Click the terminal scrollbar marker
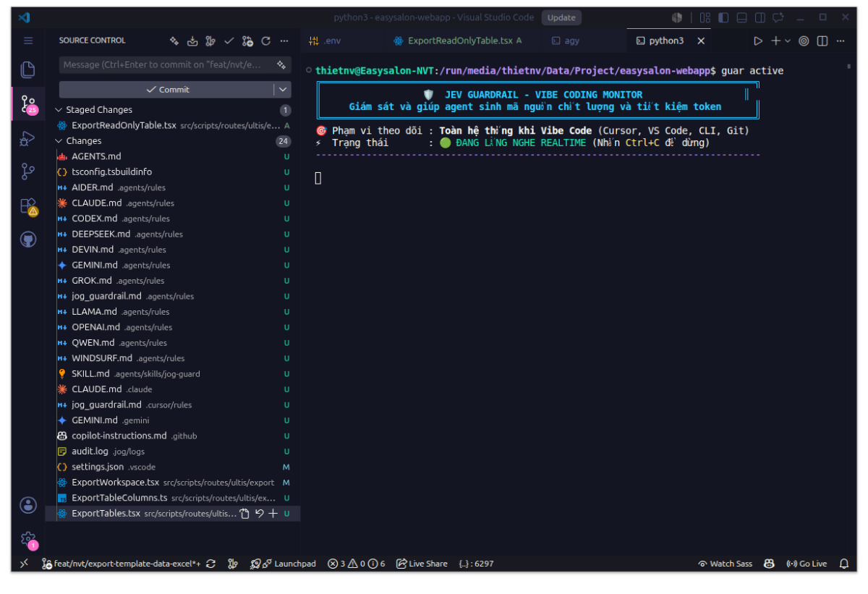This screenshot has width=868, height=594. click(848, 67)
